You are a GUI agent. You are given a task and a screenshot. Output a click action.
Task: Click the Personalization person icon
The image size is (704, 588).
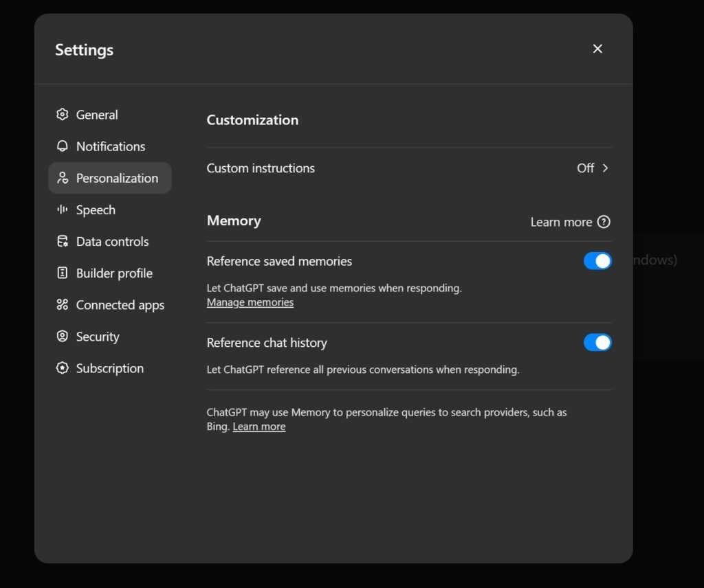click(63, 178)
